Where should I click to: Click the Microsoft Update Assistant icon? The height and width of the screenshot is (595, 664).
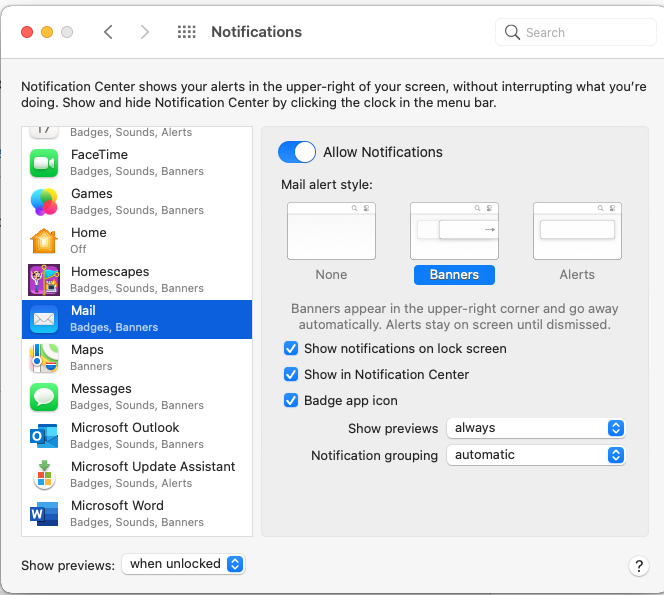[44, 475]
